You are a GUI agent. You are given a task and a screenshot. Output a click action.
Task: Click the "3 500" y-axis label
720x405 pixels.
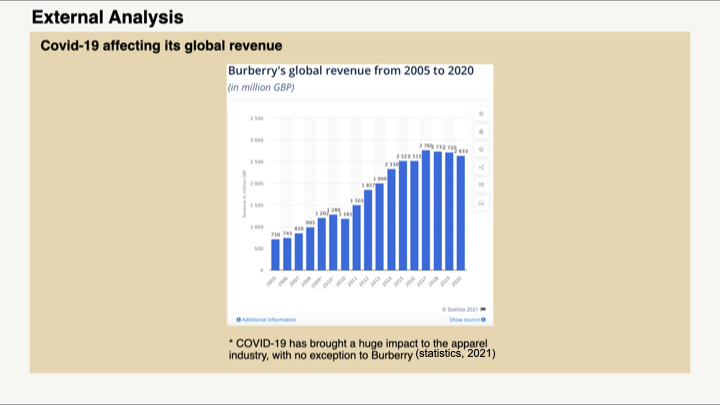[x=257, y=118]
